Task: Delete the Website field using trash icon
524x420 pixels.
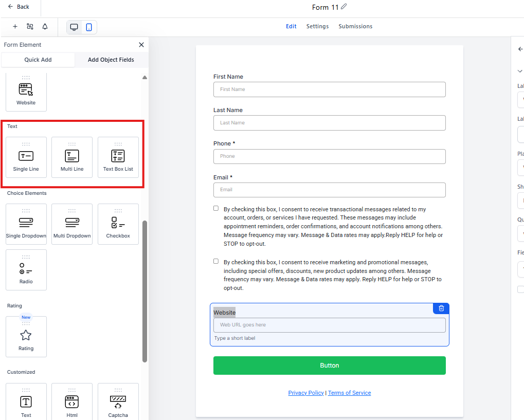Action: [x=441, y=308]
